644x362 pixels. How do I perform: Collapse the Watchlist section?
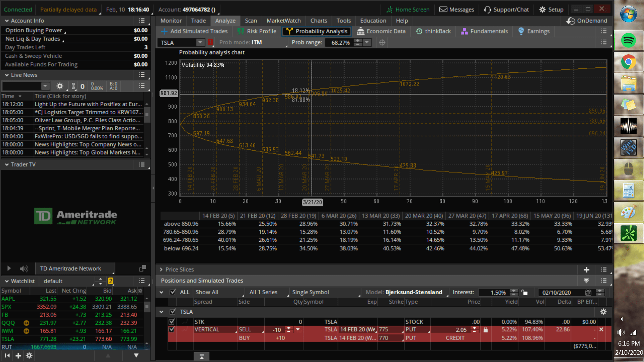[7, 281]
